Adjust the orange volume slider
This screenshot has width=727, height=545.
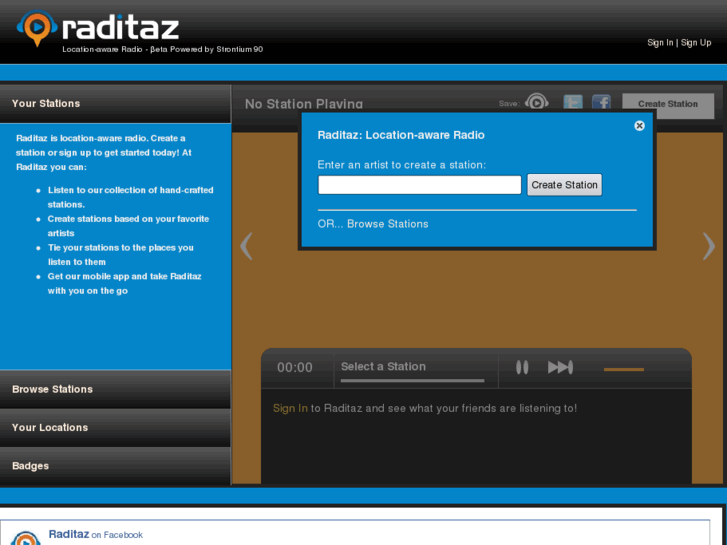tap(624, 369)
